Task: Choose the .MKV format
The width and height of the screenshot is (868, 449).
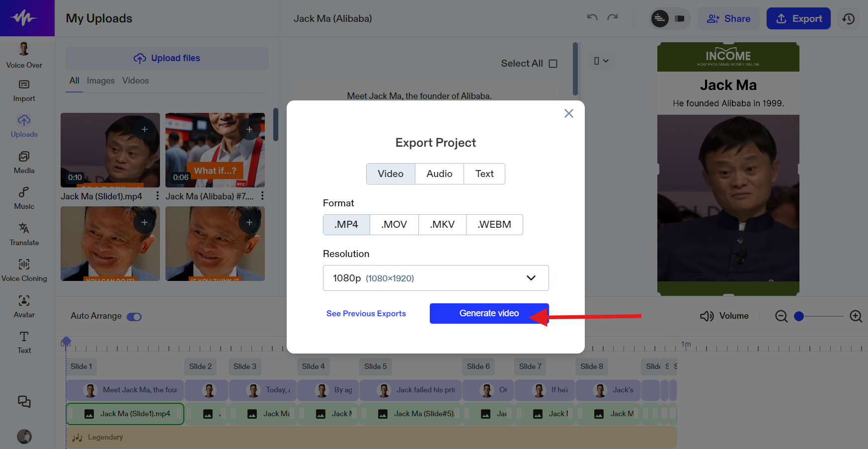Action: [442, 225]
